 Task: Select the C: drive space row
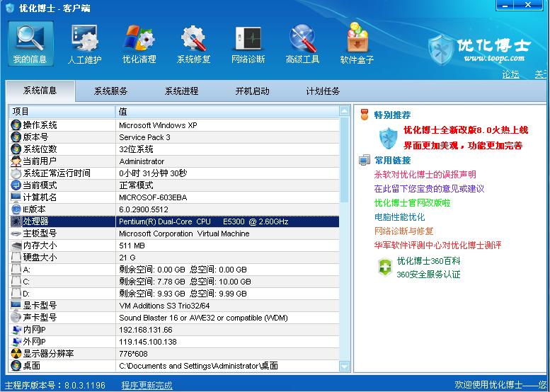(174, 282)
